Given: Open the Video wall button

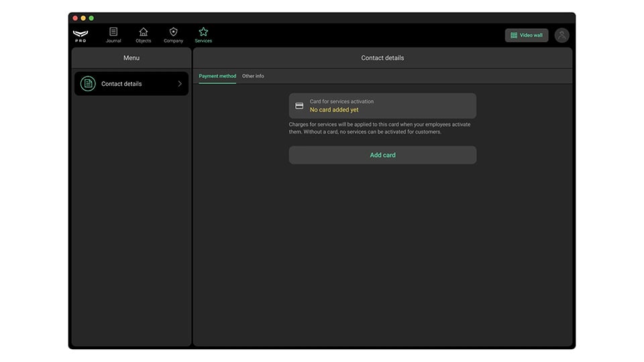Looking at the screenshot, I should pos(527,36).
